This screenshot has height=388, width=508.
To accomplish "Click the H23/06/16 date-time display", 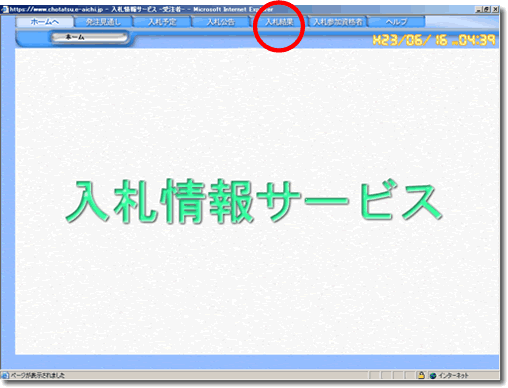I will click(434, 40).
